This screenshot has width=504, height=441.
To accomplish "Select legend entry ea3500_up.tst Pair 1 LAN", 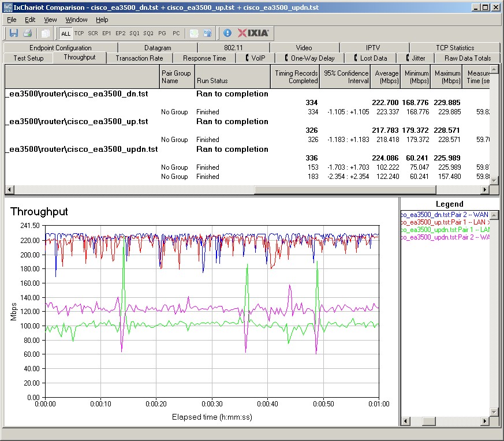I will click(445, 222).
